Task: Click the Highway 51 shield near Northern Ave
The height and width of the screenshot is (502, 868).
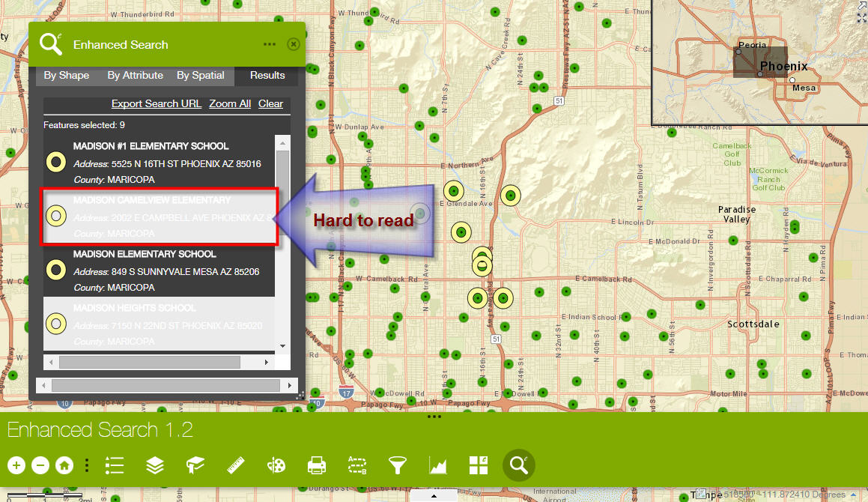Action: (559, 101)
